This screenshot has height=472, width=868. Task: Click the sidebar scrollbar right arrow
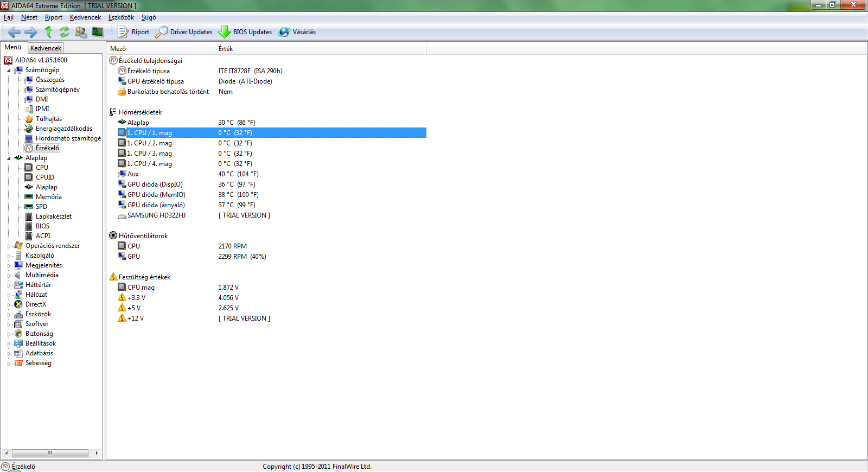(97, 453)
